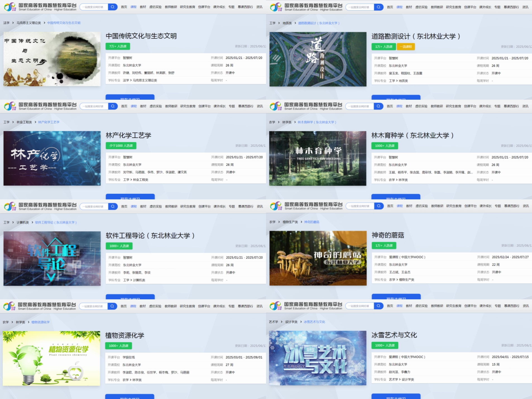Image resolution: width=532 pixels, height=399 pixels.
Task: Click search icon above 中国传统文化与生态文明 course
Action: click(112, 7)
